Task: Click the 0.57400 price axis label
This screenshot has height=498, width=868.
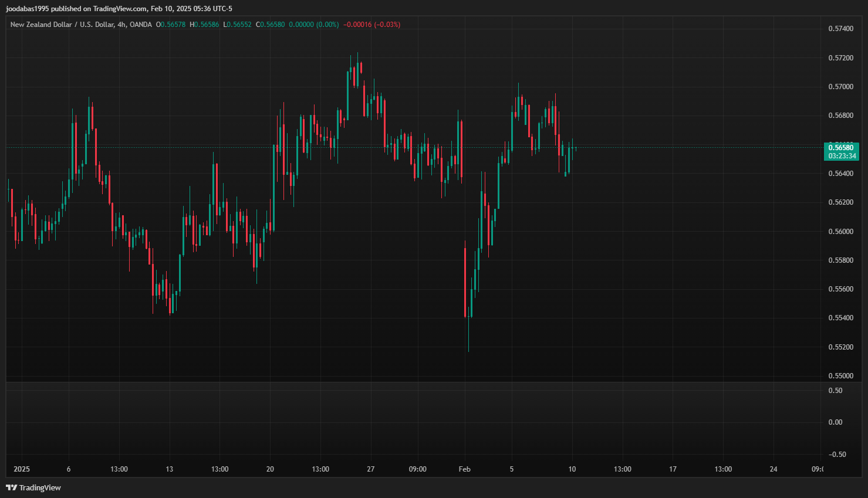Action: click(840, 29)
